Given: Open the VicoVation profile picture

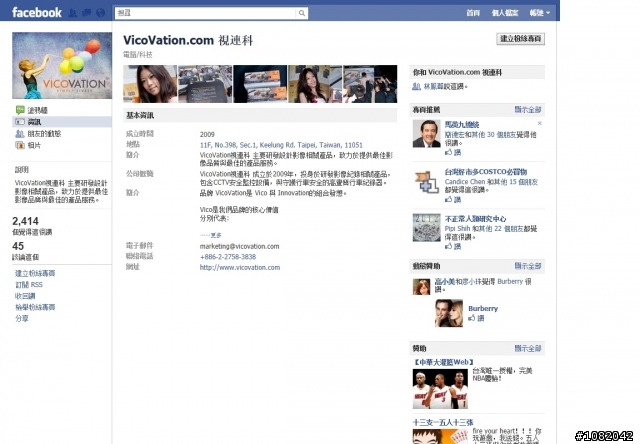Looking at the screenshot, I should coord(62,66).
